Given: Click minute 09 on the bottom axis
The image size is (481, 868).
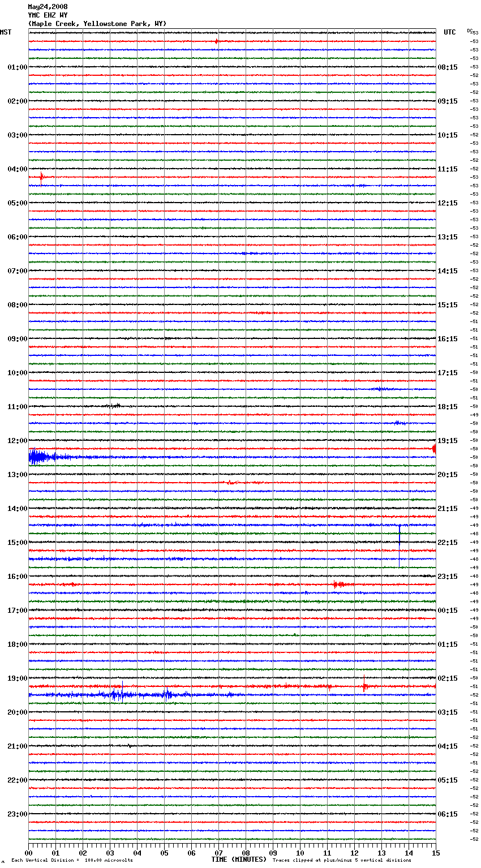Looking at the screenshot, I should 273,853.
